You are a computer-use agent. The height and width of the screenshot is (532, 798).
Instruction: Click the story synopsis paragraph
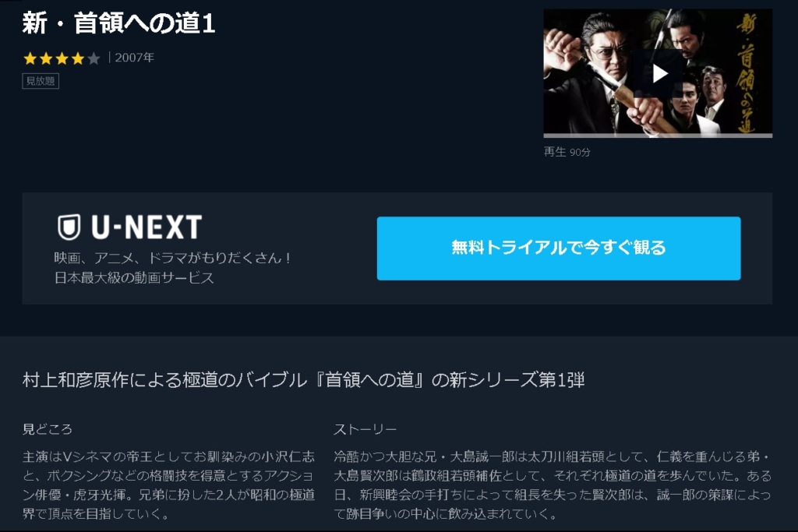click(x=553, y=484)
